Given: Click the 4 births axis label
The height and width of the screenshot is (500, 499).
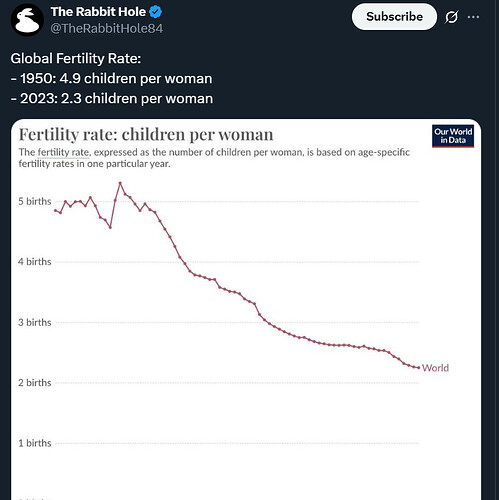Looking at the screenshot, I should tap(35, 262).
